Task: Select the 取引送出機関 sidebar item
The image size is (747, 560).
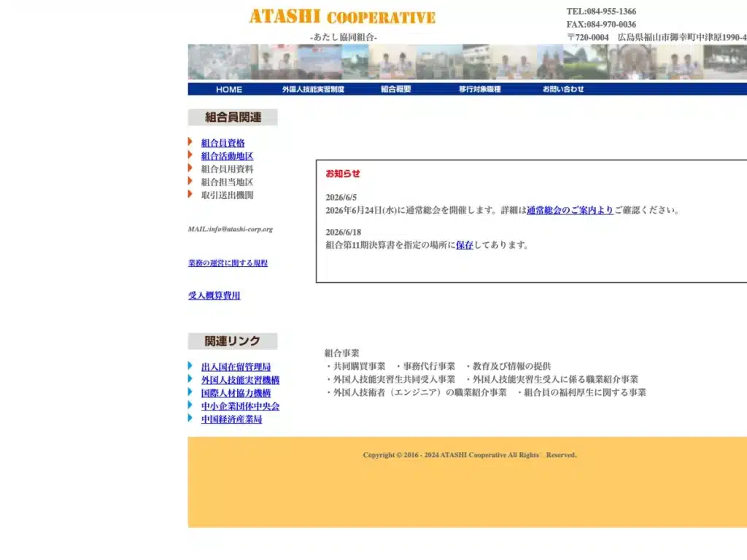Action: (x=227, y=195)
